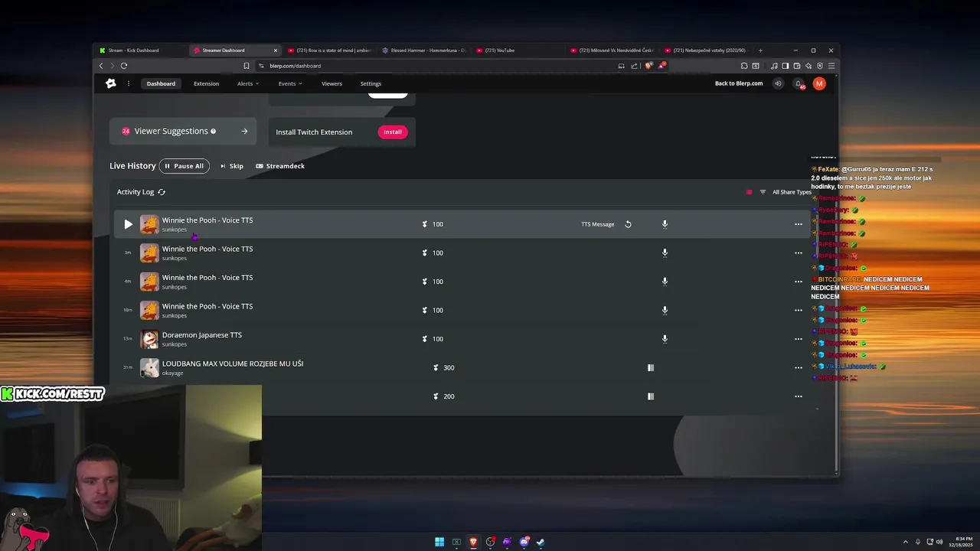
Task: Click the Install button for Twitch Extension
Action: (393, 132)
